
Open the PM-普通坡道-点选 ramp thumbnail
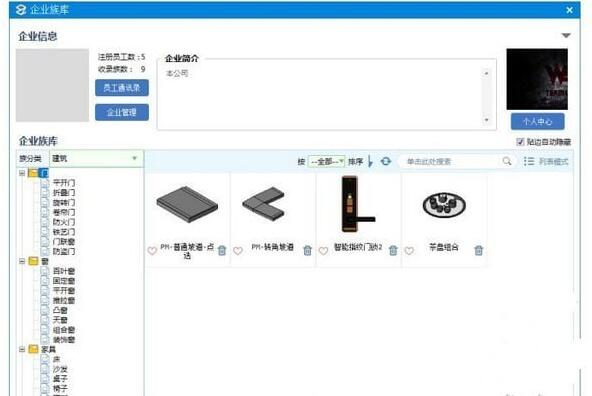[x=187, y=205]
